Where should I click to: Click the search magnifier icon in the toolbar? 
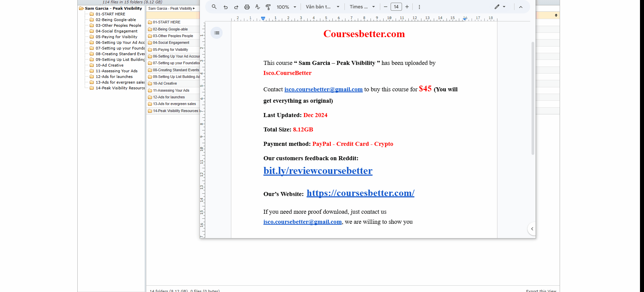coord(214,7)
